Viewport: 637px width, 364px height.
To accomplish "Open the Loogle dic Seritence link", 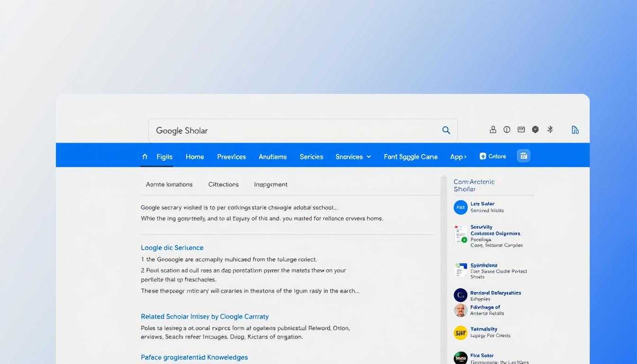I will (172, 248).
